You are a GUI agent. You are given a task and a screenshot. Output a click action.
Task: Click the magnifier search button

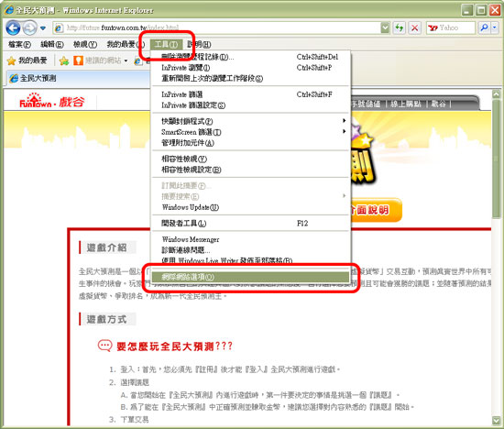(484, 28)
